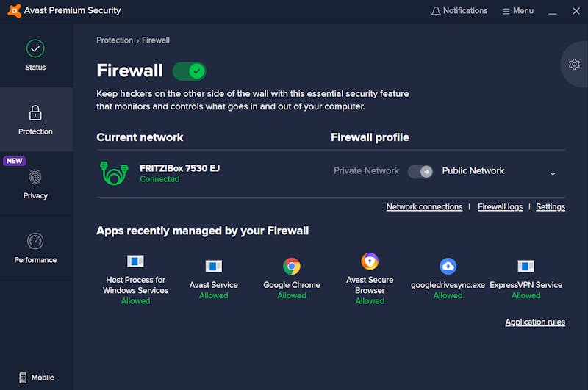Open Notifications bell

click(459, 11)
